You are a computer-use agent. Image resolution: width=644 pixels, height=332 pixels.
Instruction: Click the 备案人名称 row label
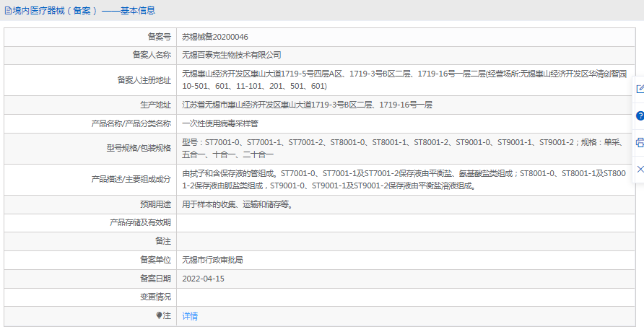pyautogui.click(x=152, y=55)
